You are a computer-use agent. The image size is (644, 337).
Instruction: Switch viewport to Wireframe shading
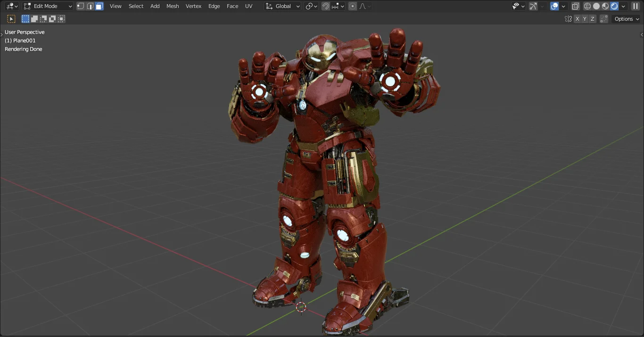tap(587, 6)
